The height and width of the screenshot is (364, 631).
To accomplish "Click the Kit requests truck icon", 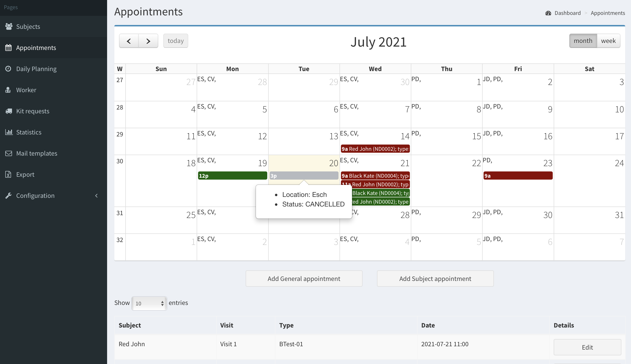I will tap(9, 111).
